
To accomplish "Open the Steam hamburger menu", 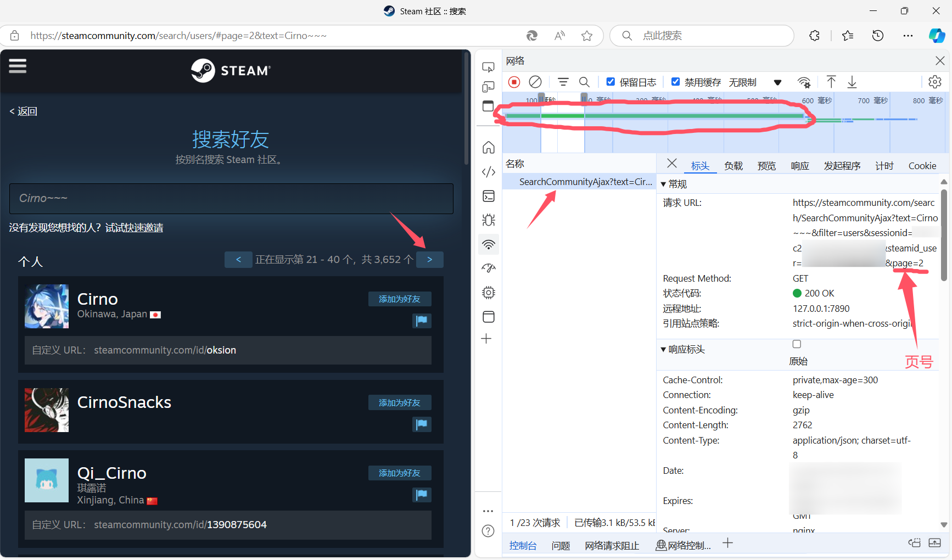I will click(x=18, y=66).
